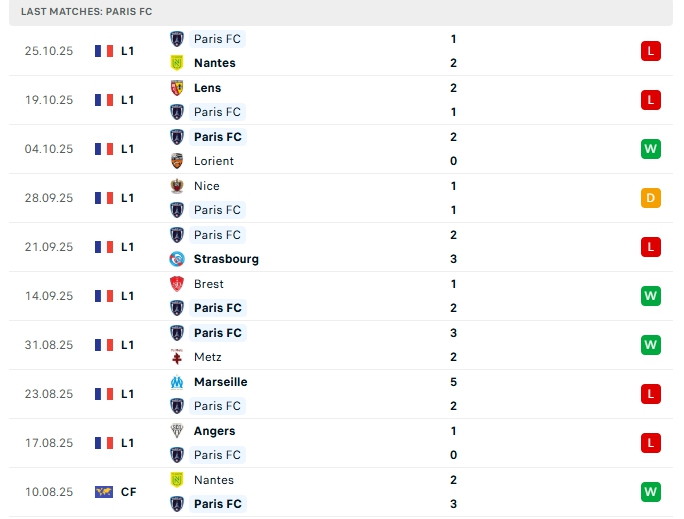Click the Nice club crest icon

177,186
